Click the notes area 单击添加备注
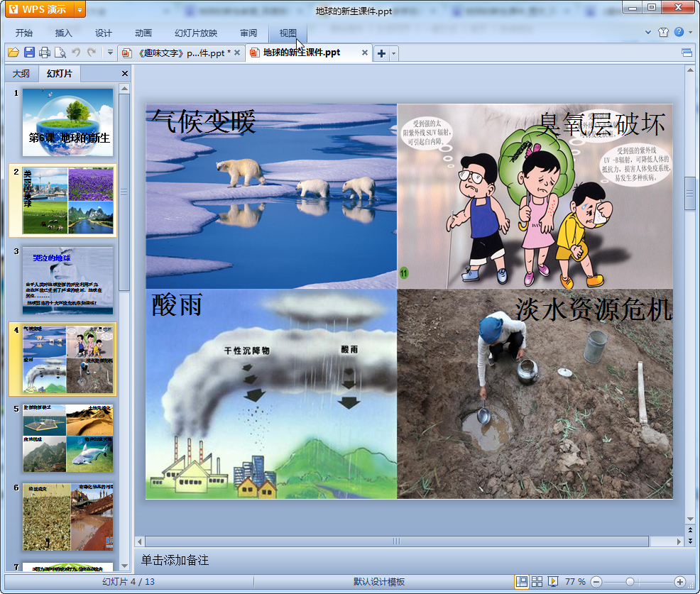 tap(175, 560)
